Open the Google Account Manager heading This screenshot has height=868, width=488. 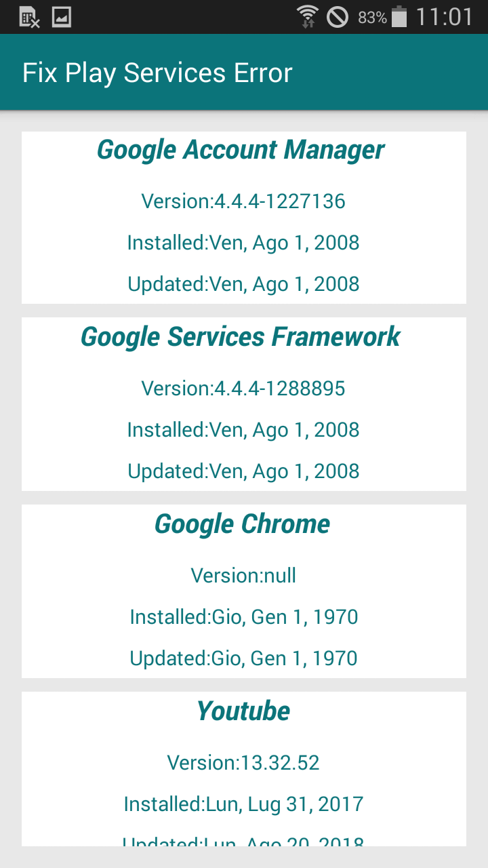click(241, 150)
